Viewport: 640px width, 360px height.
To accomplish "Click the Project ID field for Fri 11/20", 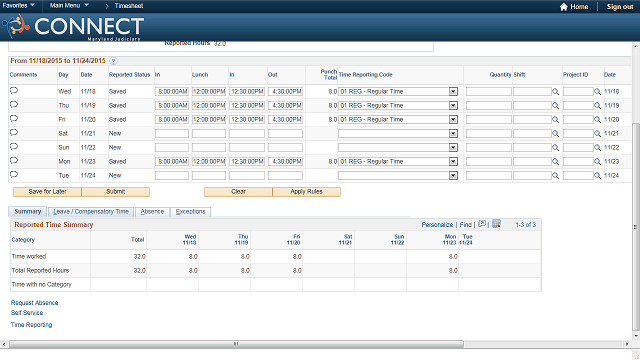I will (x=578, y=120).
